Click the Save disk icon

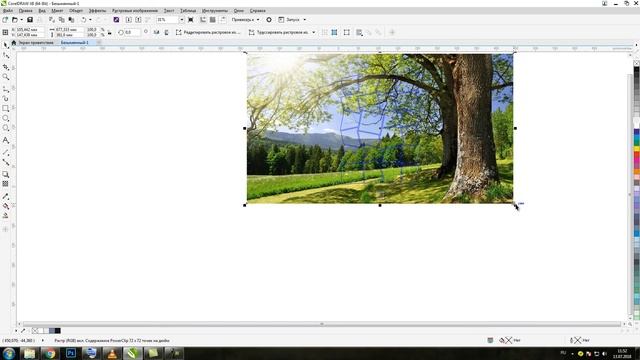(30, 20)
